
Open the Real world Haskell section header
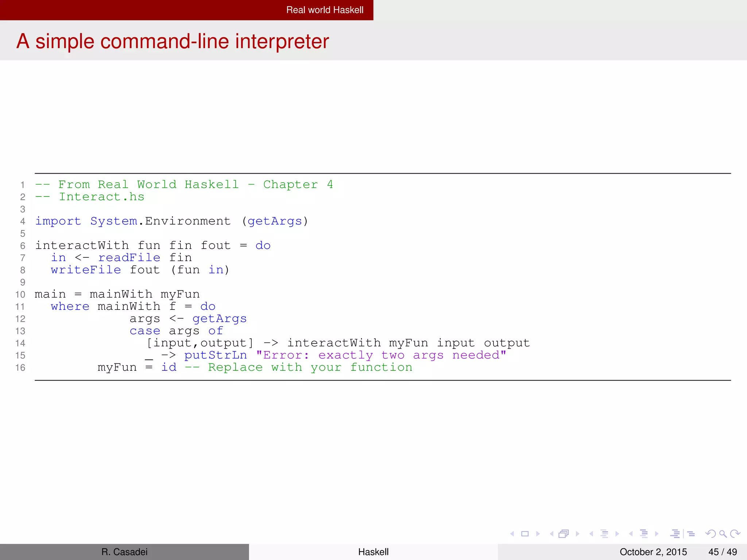click(325, 10)
